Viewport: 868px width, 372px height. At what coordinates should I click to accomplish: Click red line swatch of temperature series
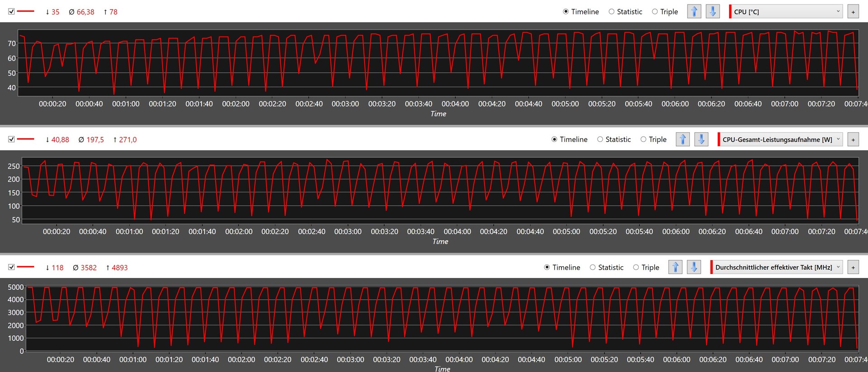click(x=25, y=11)
